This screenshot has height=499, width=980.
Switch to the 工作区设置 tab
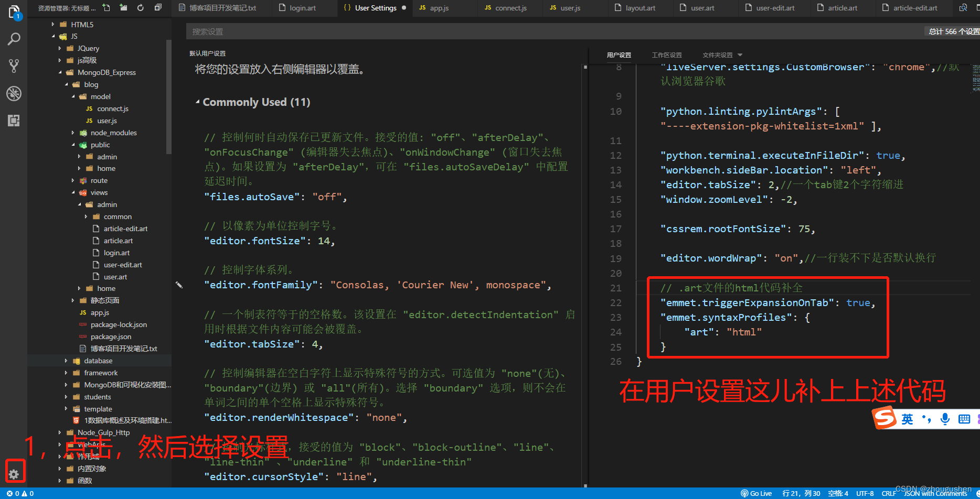click(667, 55)
